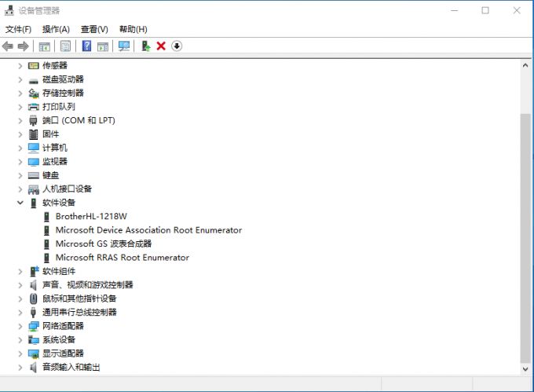Click the Forward arrow toolbar icon

[23, 46]
